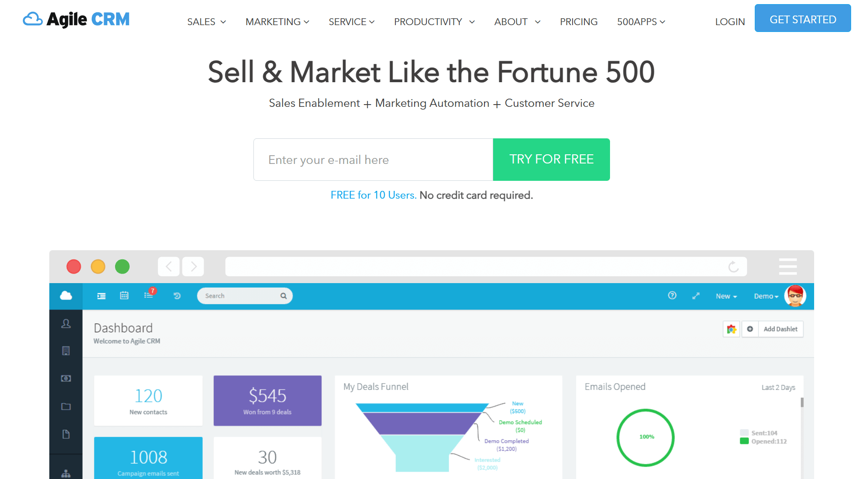Image resolution: width=868 pixels, height=479 pixels.
Task: Open the Contacts sidebar icon
Action: pos(66,323)
